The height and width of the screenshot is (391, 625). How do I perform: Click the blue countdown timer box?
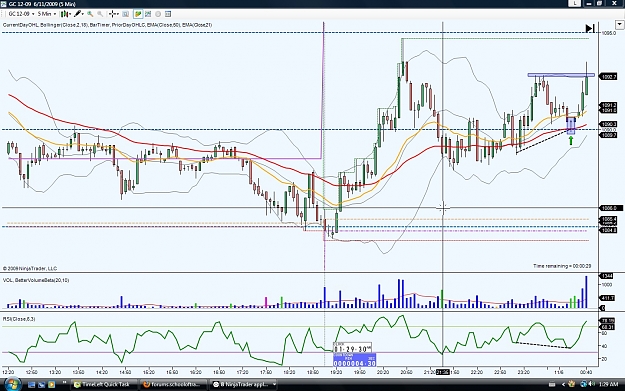(354, 361)
